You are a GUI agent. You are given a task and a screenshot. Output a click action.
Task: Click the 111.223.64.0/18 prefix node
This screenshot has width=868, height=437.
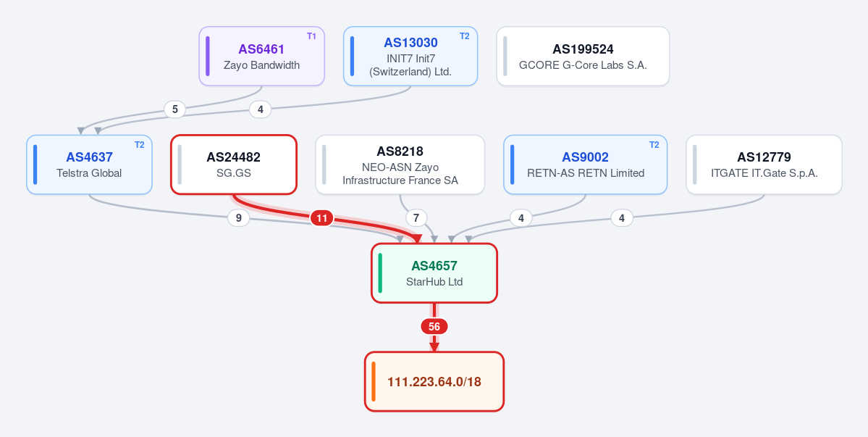coord(434,382)
